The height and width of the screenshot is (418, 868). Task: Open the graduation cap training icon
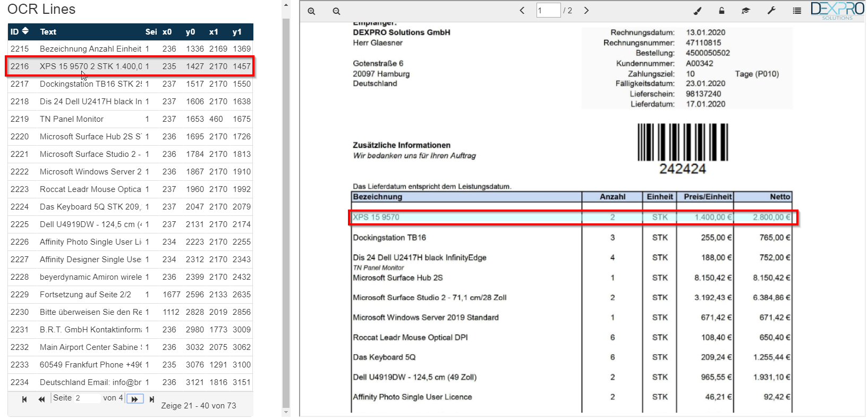pyautogui.click(x=746, y=11)
